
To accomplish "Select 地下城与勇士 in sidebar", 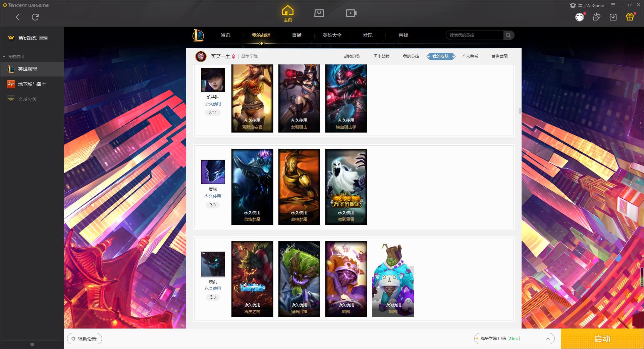I will [x=32, y=84].
